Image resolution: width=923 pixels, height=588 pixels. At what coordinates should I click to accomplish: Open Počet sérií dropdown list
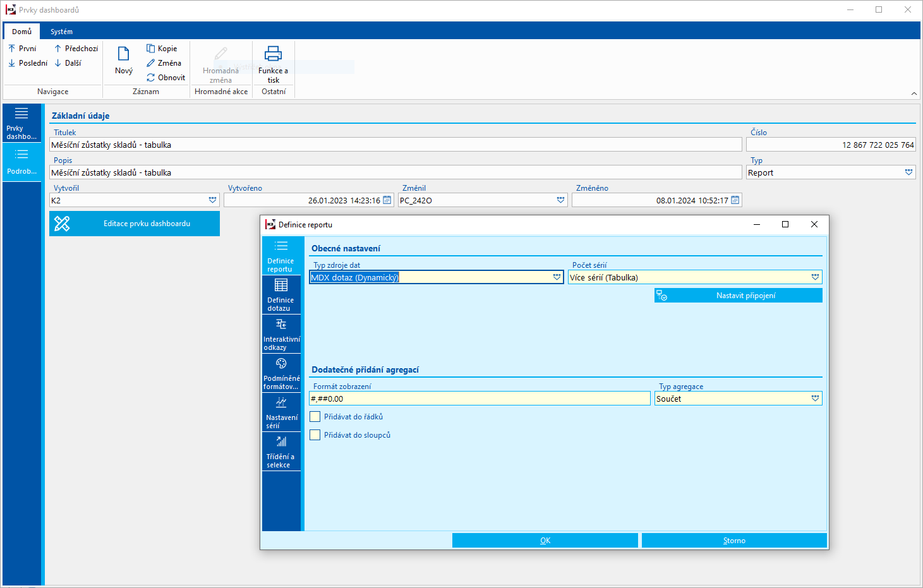click(815, 277)
